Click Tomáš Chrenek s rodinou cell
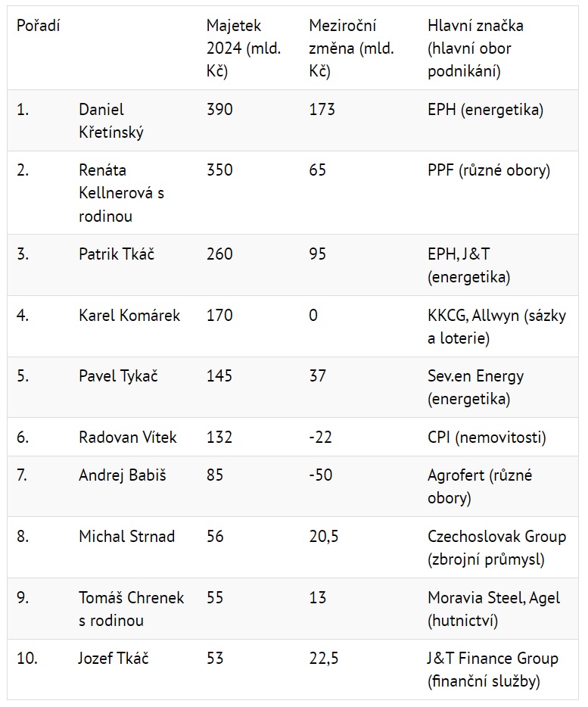Screen dimensions: 588x707 coord(131,609)
